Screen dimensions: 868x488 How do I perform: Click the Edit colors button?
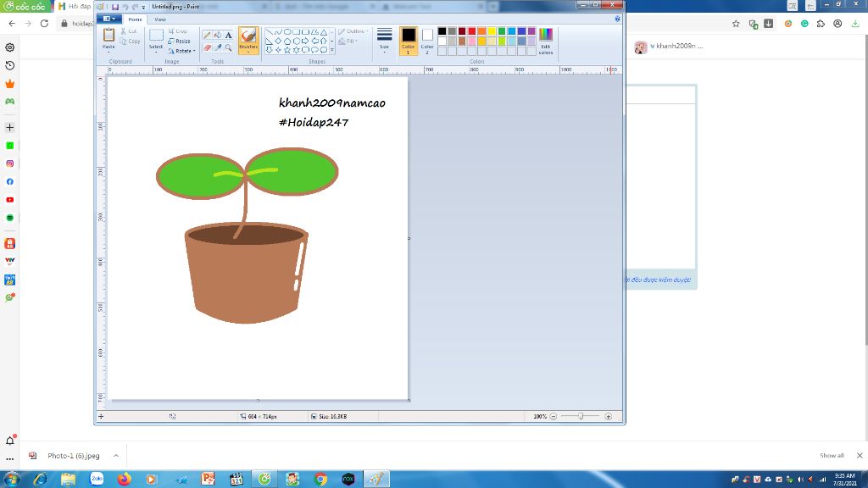click(x=546, y=42)
